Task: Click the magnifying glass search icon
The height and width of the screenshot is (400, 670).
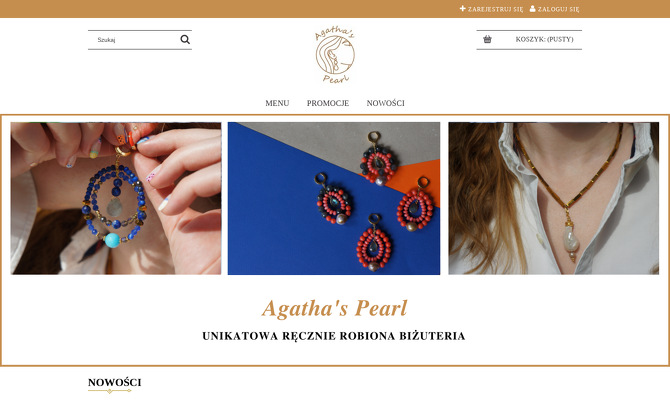Action: [185, 39]
